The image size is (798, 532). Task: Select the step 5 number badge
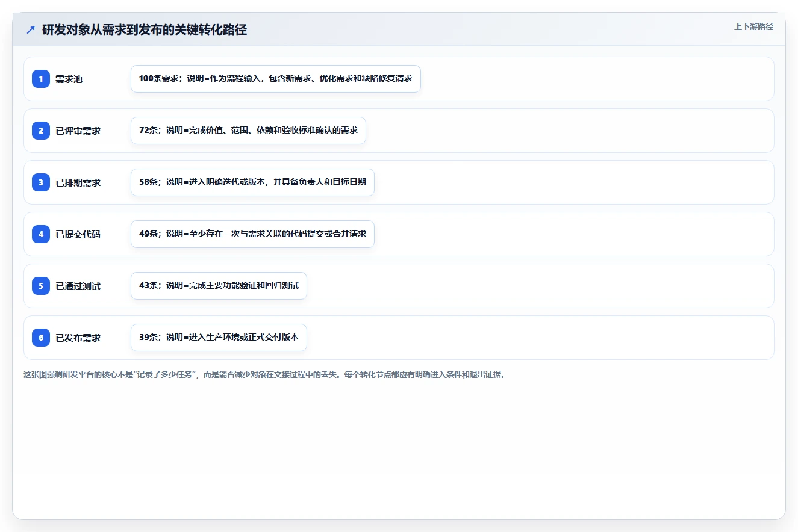pos(41,286)
